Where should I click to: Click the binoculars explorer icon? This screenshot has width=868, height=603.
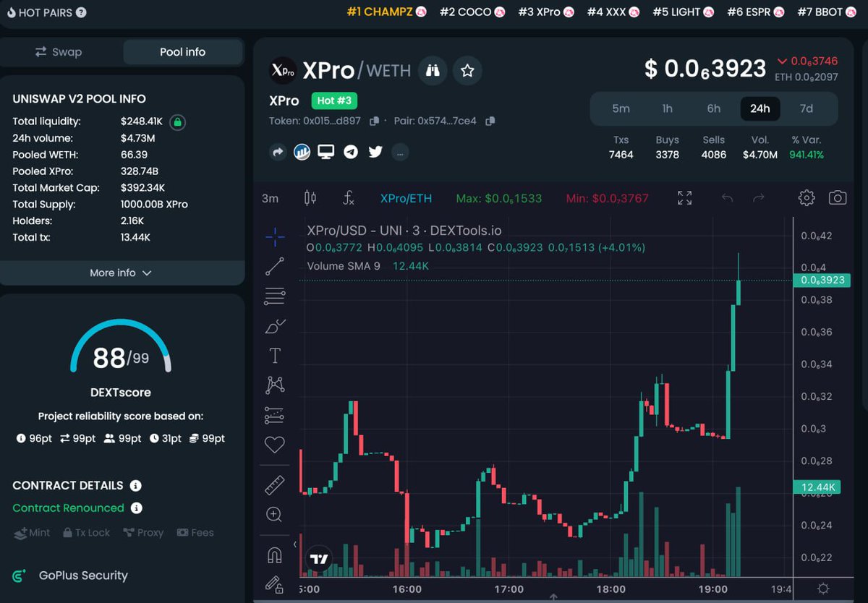(x=433, y=70)
